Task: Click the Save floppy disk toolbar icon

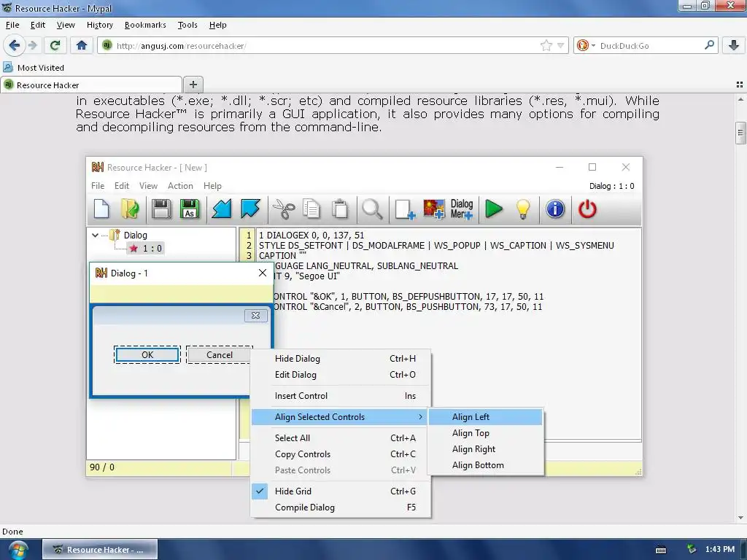Action: [x=161, y=209]
